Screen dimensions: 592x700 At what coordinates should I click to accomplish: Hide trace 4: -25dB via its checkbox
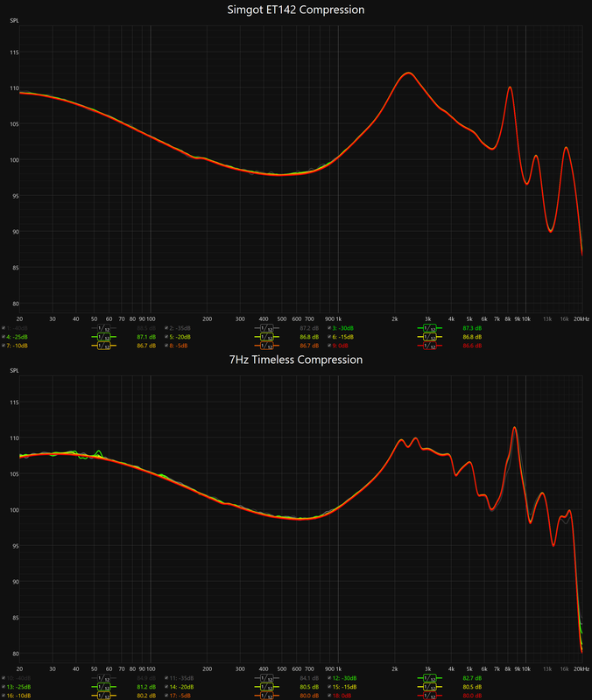coord(4,337)
